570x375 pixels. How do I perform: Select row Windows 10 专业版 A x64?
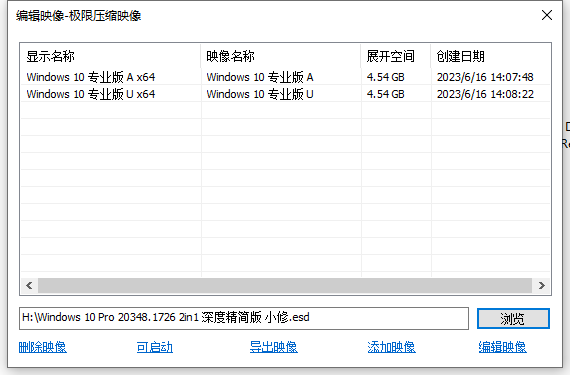click(285, 77)
